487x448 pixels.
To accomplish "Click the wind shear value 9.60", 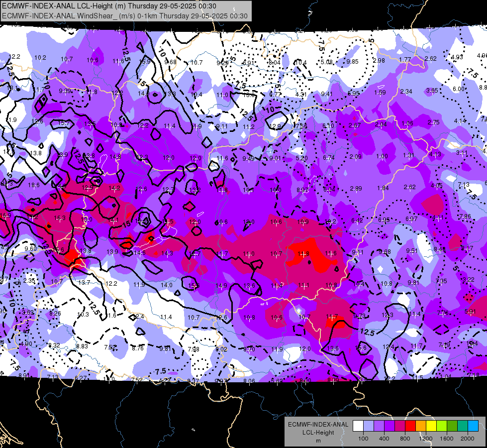I will tap(30, 248).
